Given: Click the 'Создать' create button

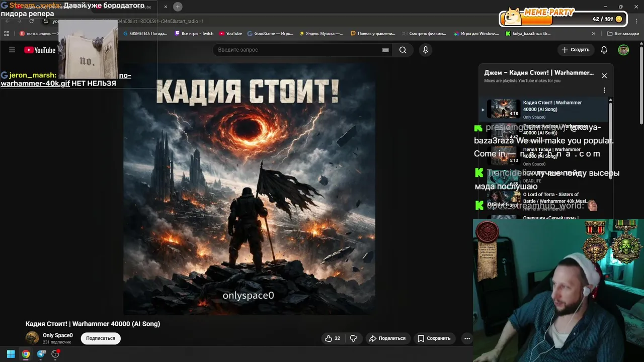Looking at the screenshot, I should pos(575,50).
